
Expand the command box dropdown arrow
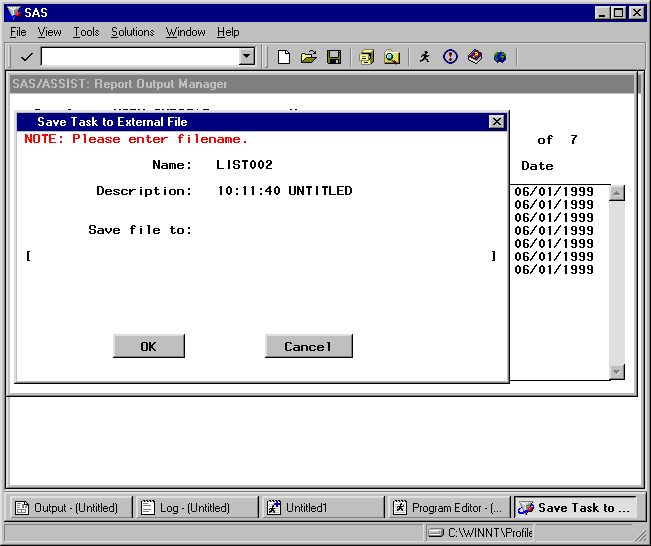click(x=247, y=57)
